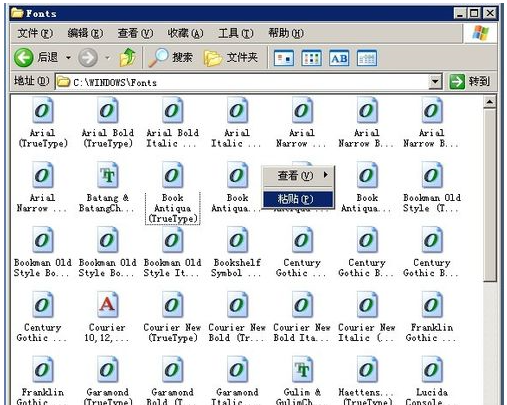The width and height of the screenshot is (507, 405).
Task: Select the Lucida Console font
Action: (x=432, y=380)
